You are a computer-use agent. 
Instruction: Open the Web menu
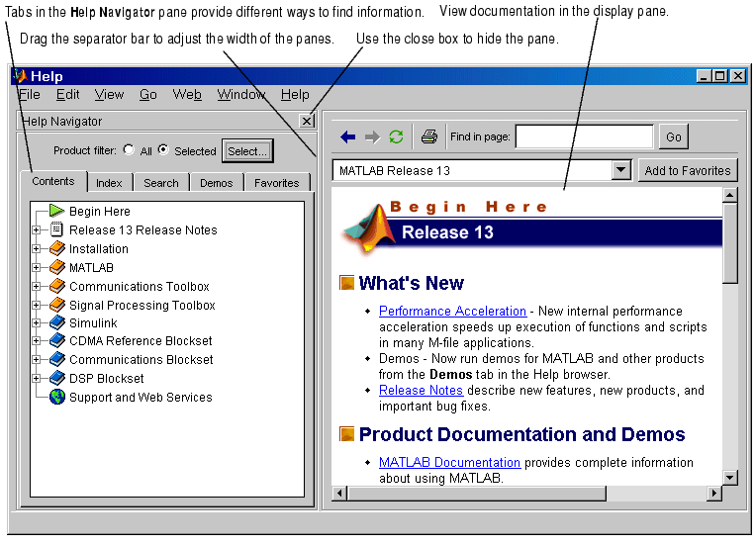(187, 94)
